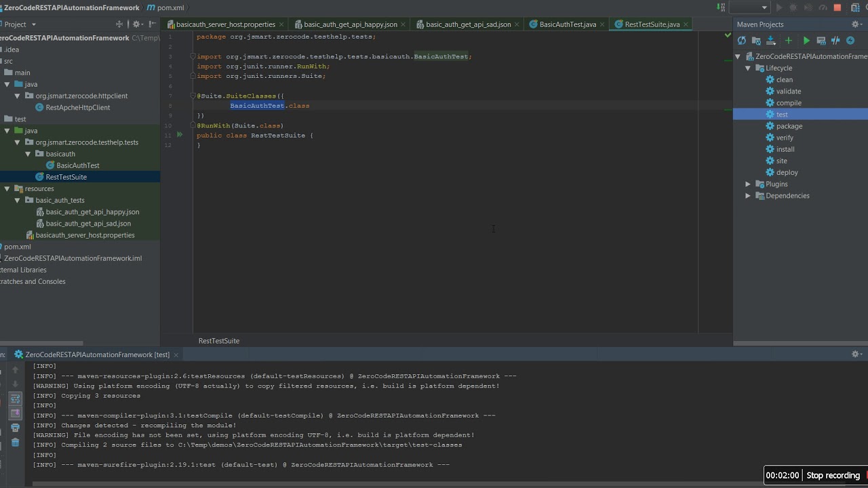Toggle Scroll to End in run console
This screenshot has height=488, width=868.
(15, 413)
